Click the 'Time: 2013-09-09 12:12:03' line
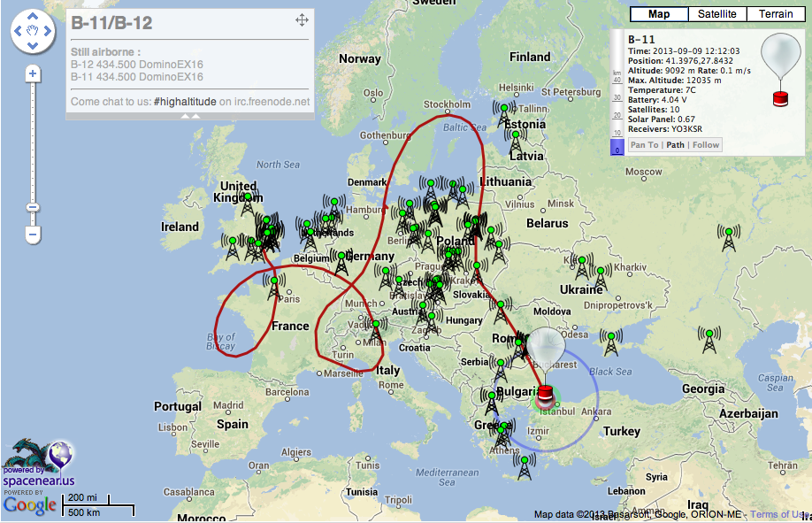This screenshot has height=523, width=812. (684, 50)
